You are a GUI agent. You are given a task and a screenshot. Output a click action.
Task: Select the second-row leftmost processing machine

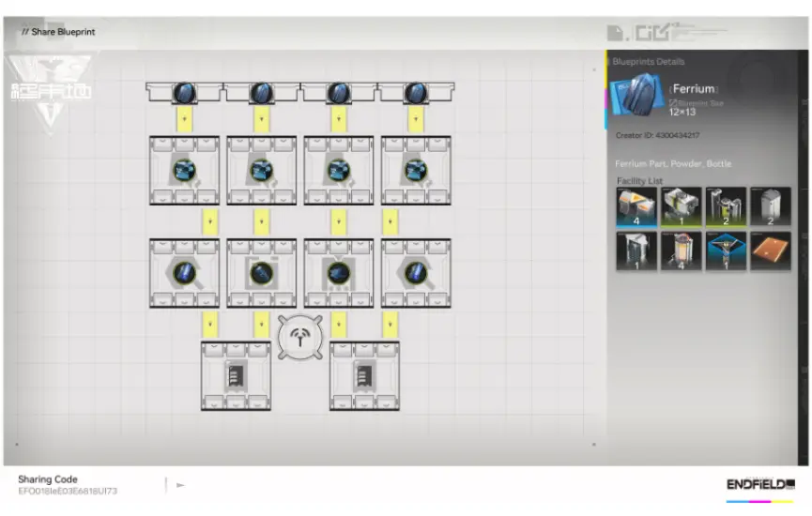184,170
